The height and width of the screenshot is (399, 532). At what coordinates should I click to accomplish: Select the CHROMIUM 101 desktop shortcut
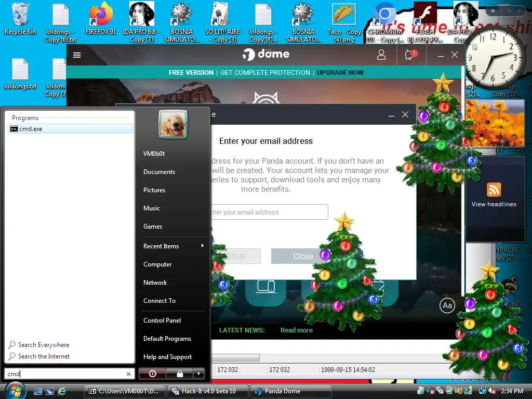(x=385, y=22)
